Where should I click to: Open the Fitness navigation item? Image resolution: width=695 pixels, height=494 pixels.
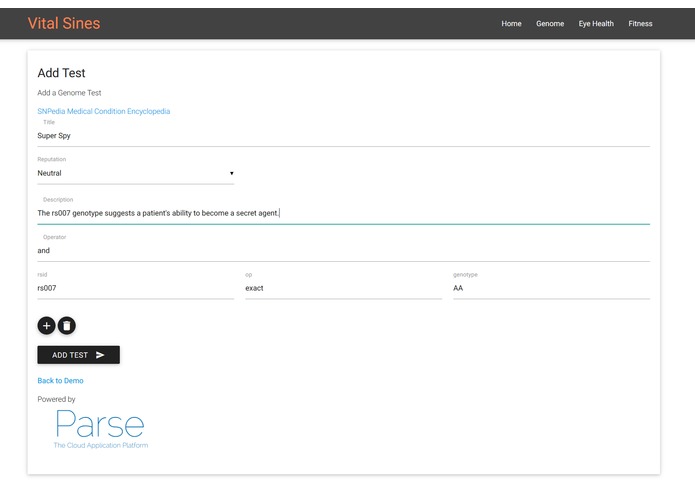pyautogui.click(x=640, y=23)
